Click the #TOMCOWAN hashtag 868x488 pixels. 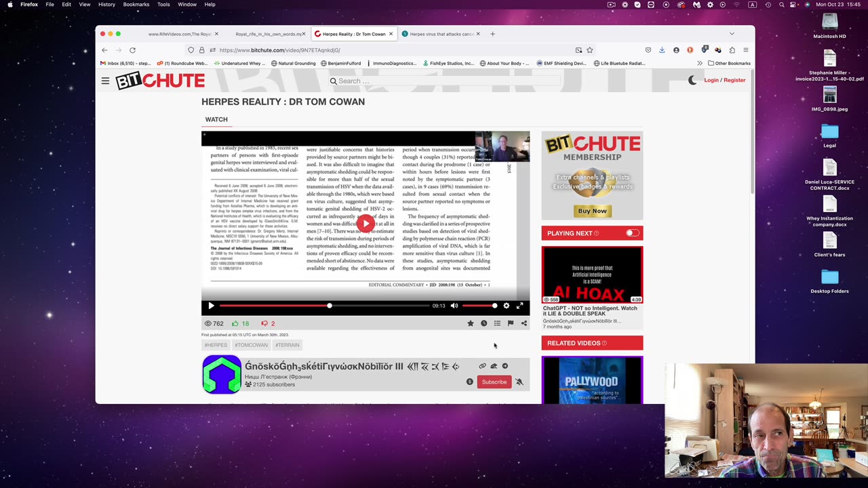coord(251,345)
